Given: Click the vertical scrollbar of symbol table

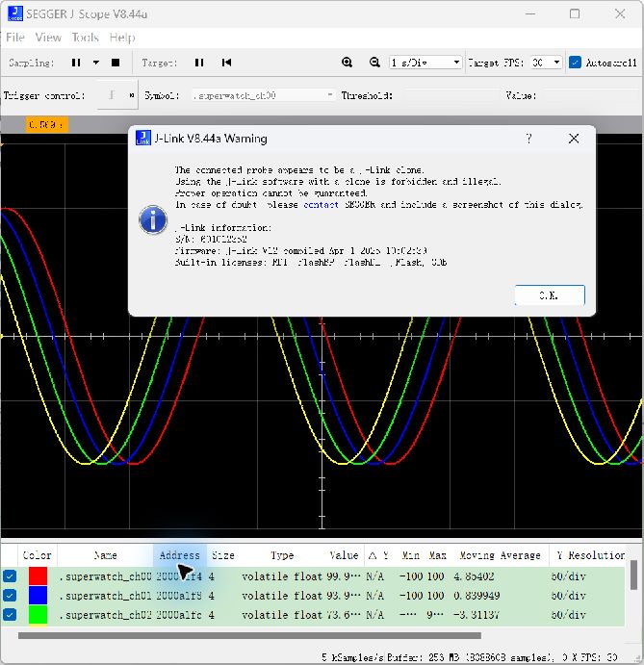Looking at the screenshot, I should pyautogui.click(x=633, y=575).
